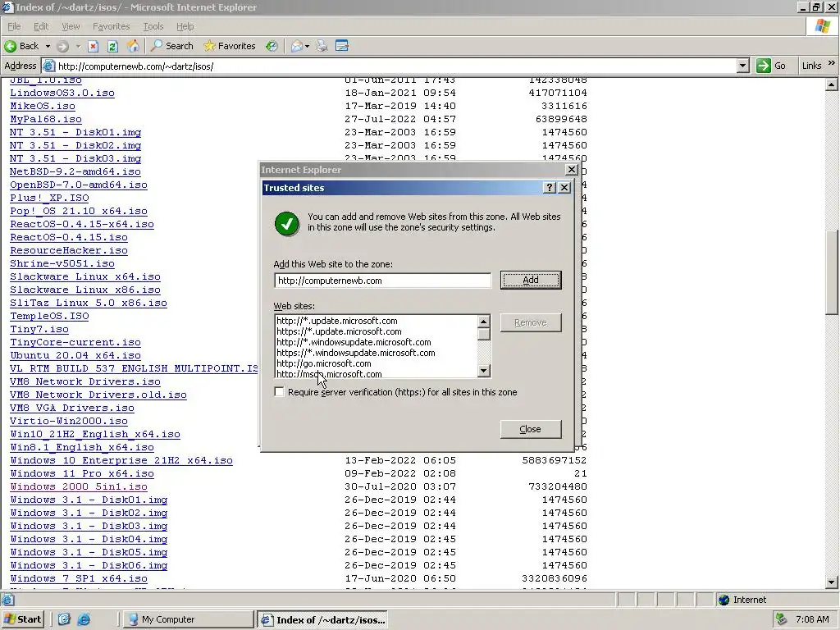
Task: Click the page scroll up arrow
Action: pyautogui.click(x=832, y=84)
